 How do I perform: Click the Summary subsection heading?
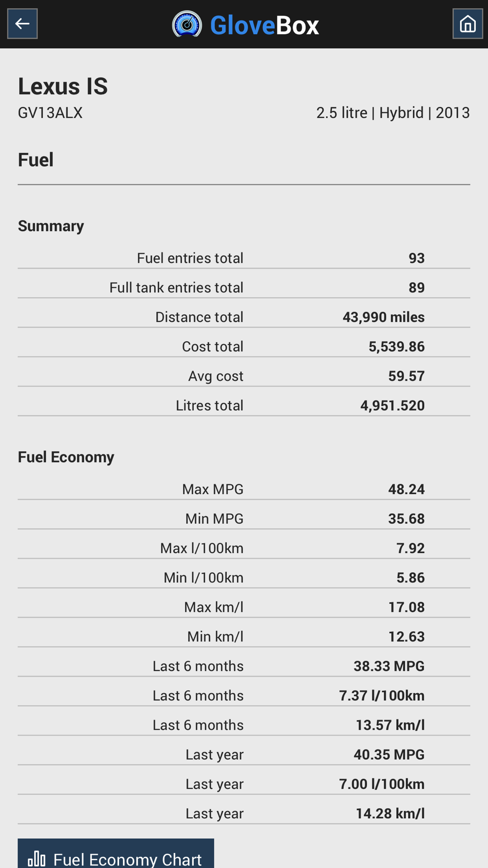[51, 226]
